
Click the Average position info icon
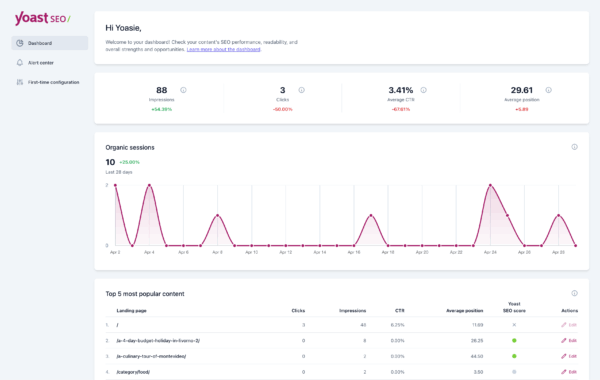[x=548, y=90]
